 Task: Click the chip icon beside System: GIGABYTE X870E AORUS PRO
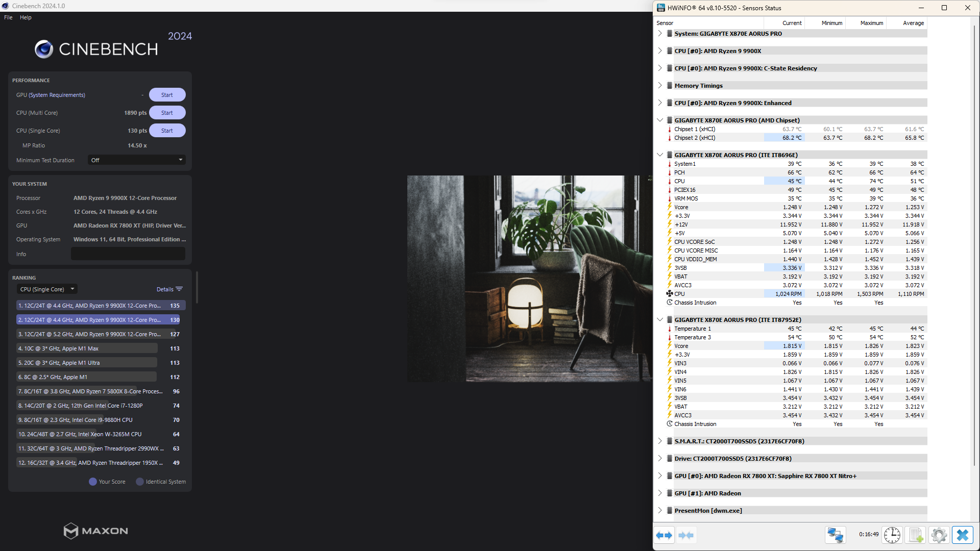pyautogui.click(x=669, y=34)
